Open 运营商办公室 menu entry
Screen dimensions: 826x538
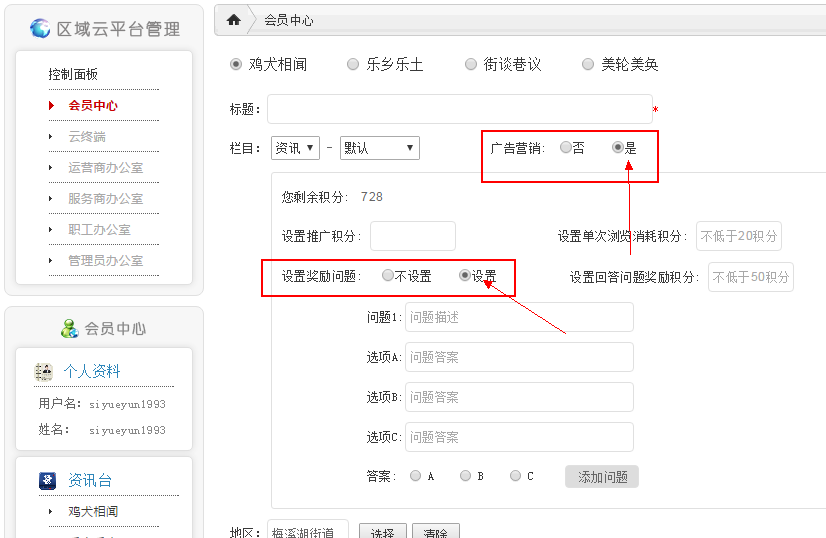pos(105,168)
